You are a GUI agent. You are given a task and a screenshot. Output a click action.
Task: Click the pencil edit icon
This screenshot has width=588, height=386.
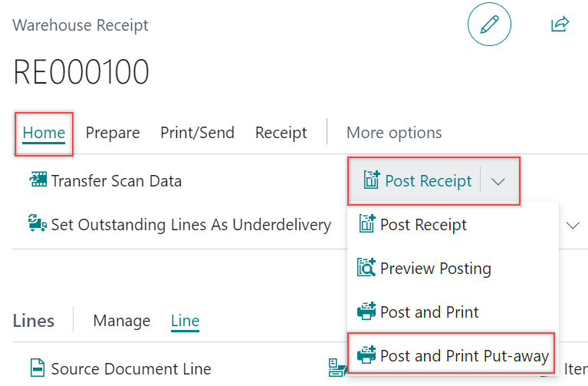click(x=489, y=25)
